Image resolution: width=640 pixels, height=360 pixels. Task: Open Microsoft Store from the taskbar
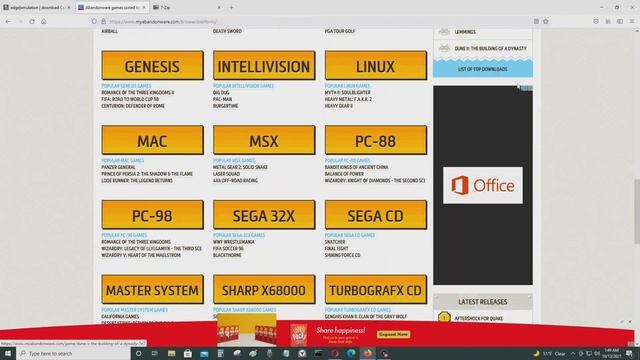pos(188,353)
